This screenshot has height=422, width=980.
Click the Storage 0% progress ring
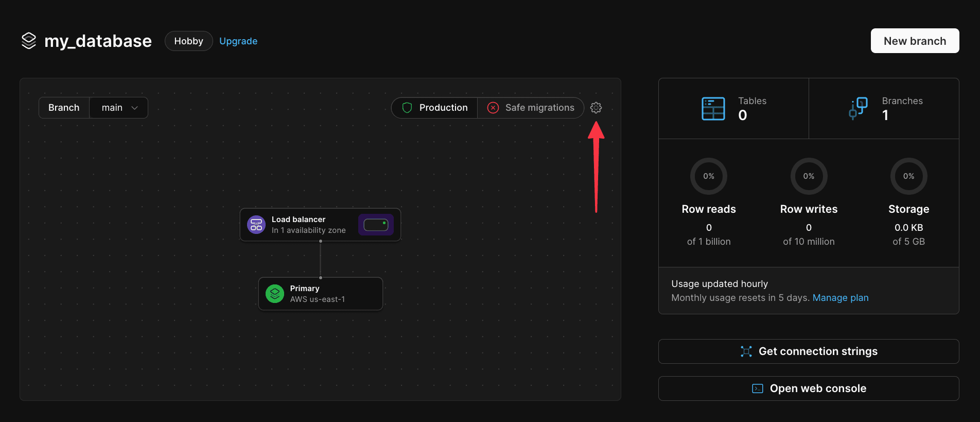coord(909,176)
